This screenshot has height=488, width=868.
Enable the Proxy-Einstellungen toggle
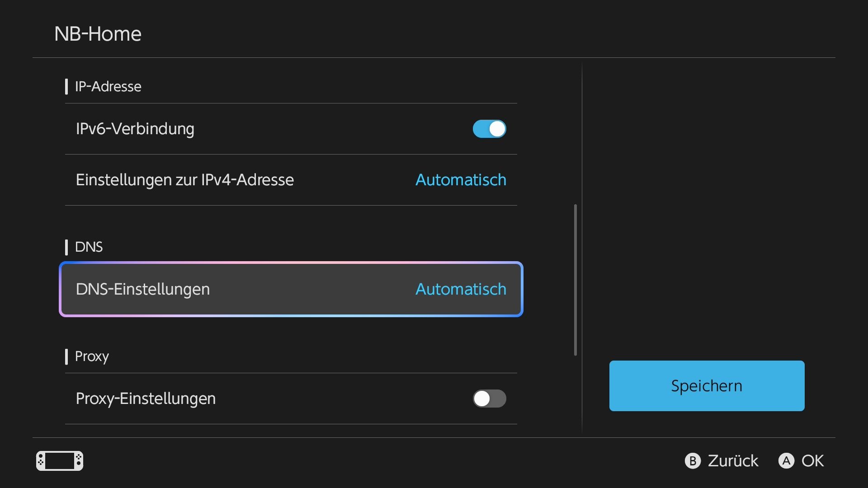point(489,399)
